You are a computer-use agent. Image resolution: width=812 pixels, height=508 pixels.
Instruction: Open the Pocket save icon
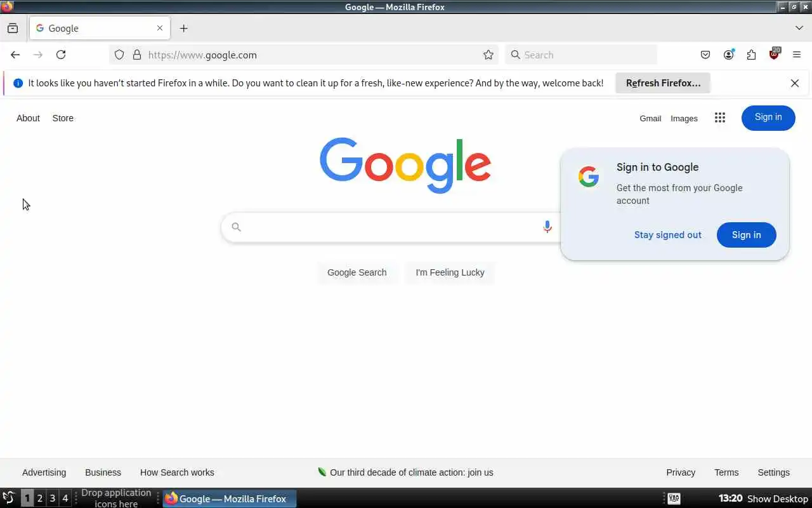705,55
